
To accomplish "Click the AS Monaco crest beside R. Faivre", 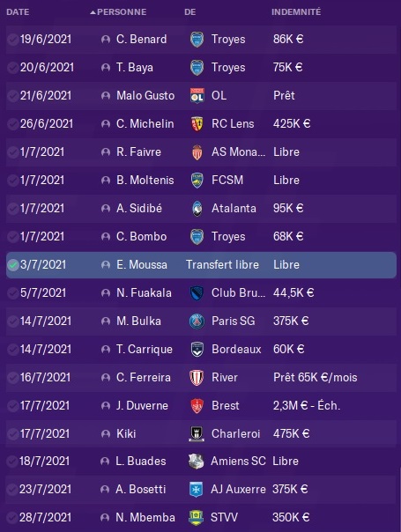I will (197, 152).
